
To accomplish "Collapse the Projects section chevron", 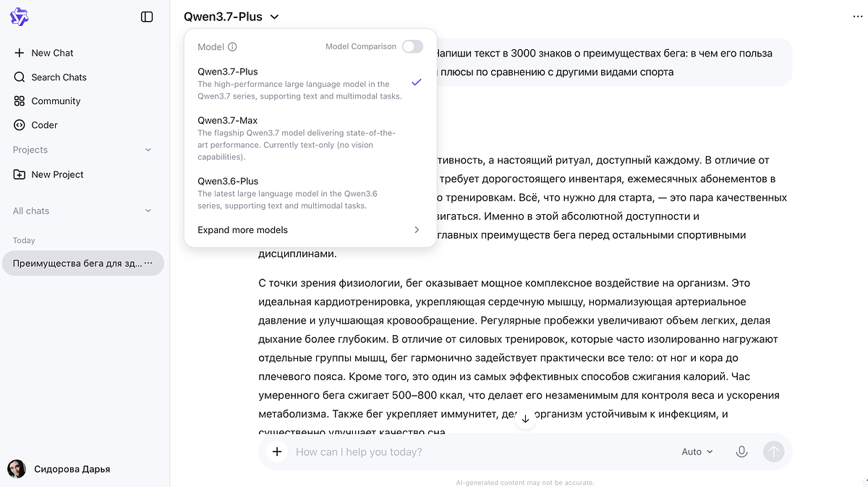I will pos(148,150).
